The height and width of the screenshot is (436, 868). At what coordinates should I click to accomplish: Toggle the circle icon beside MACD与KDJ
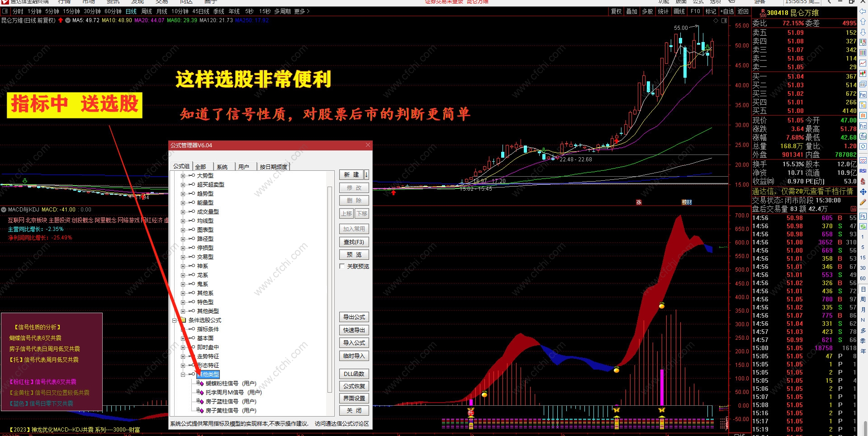(4, 210)
